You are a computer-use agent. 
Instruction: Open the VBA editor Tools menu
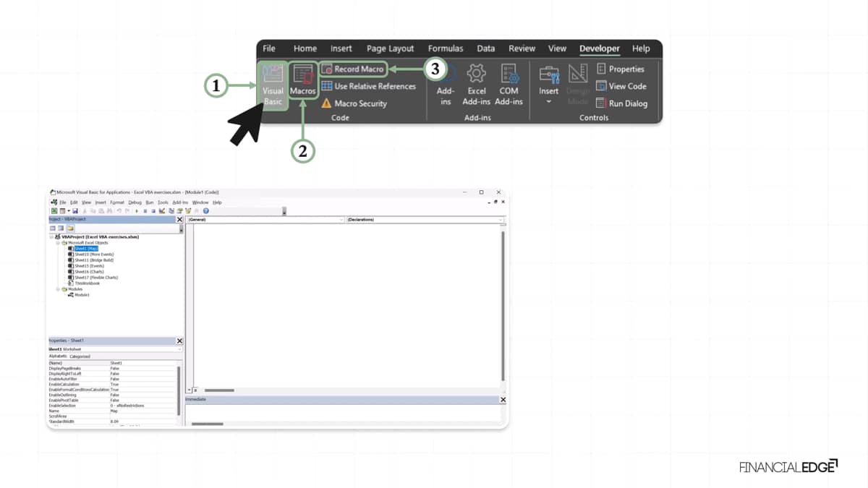163,202
